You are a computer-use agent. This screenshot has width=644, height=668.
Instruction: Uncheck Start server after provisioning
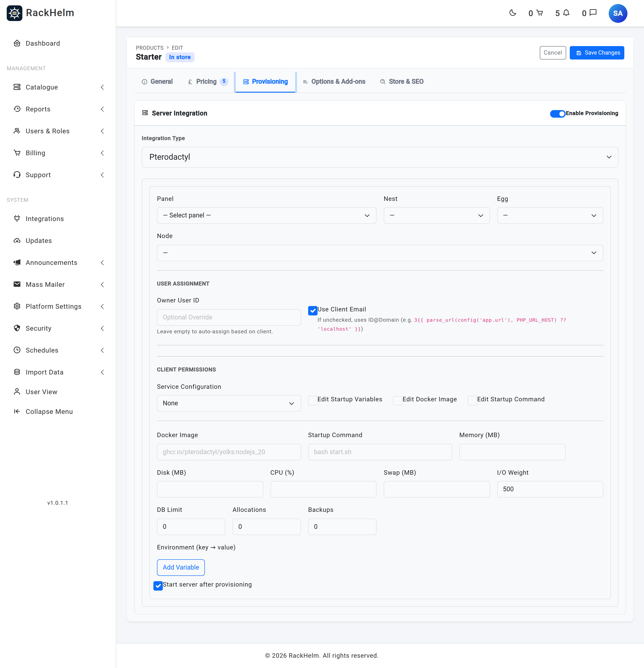coord(158,586)
